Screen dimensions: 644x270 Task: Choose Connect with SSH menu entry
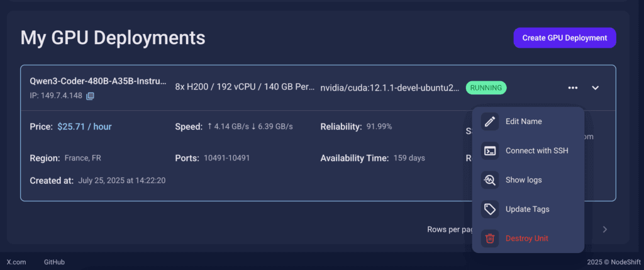537,151
